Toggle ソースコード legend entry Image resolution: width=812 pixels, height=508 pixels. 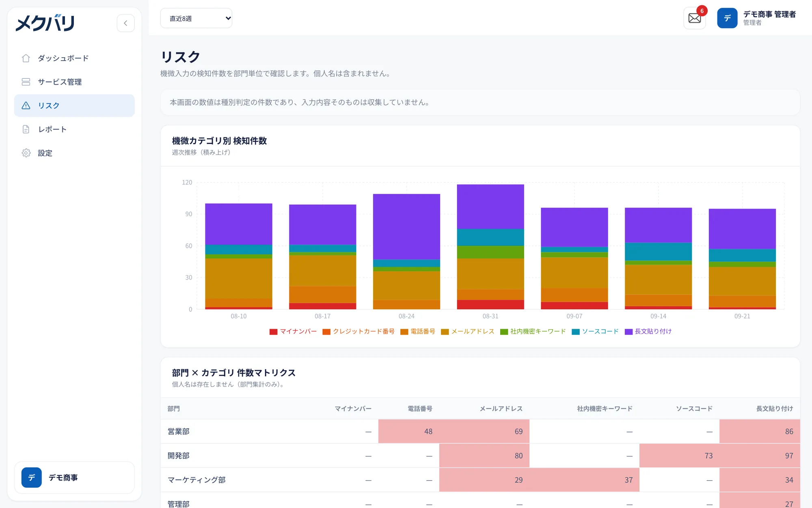click(x=595, y=332)
